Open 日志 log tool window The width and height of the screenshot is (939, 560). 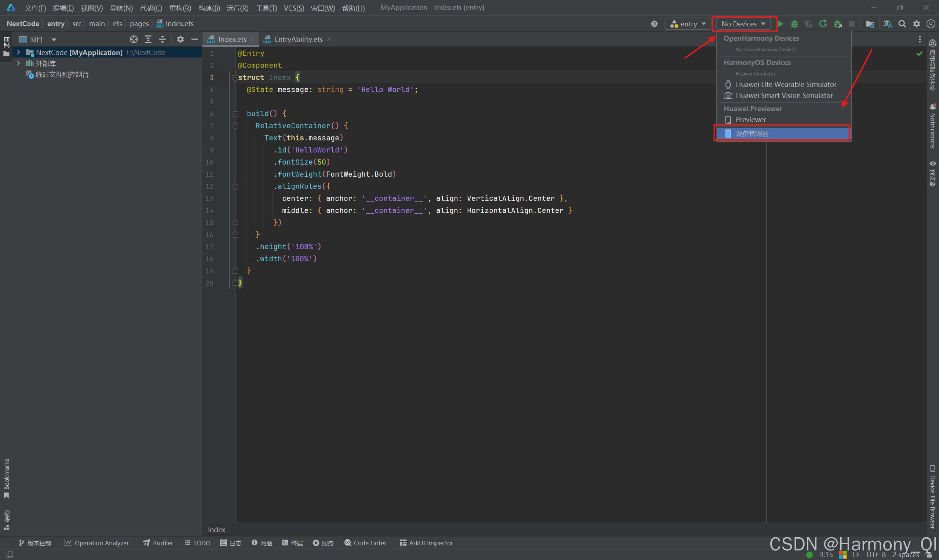tap(231, 543)
